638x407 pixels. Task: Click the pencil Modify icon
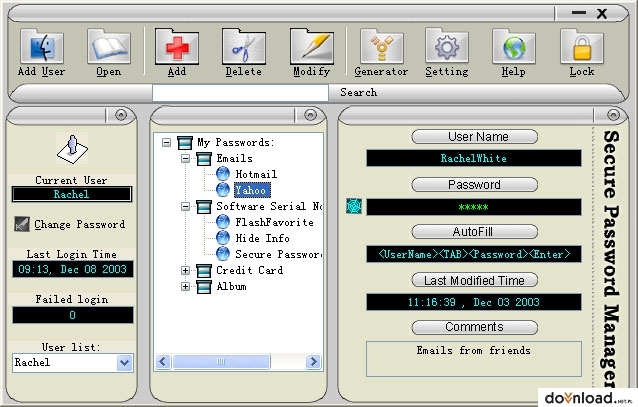tap(312, 46)
